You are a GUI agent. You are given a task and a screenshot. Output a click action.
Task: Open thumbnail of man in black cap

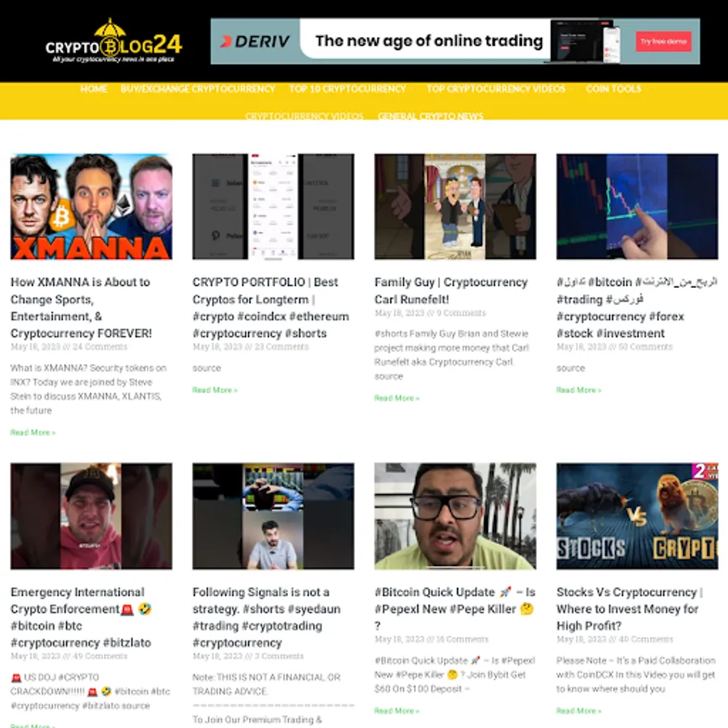pos(91,516)
